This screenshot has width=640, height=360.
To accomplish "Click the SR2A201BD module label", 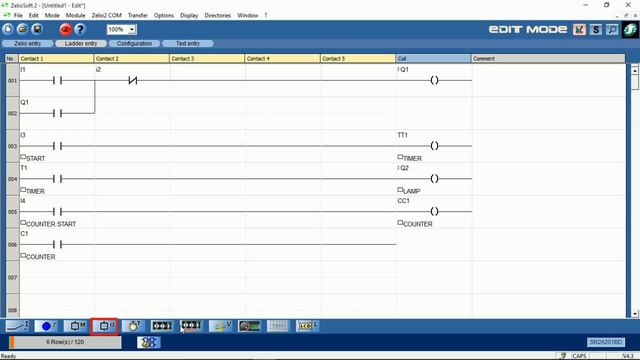I will point(606,342).
